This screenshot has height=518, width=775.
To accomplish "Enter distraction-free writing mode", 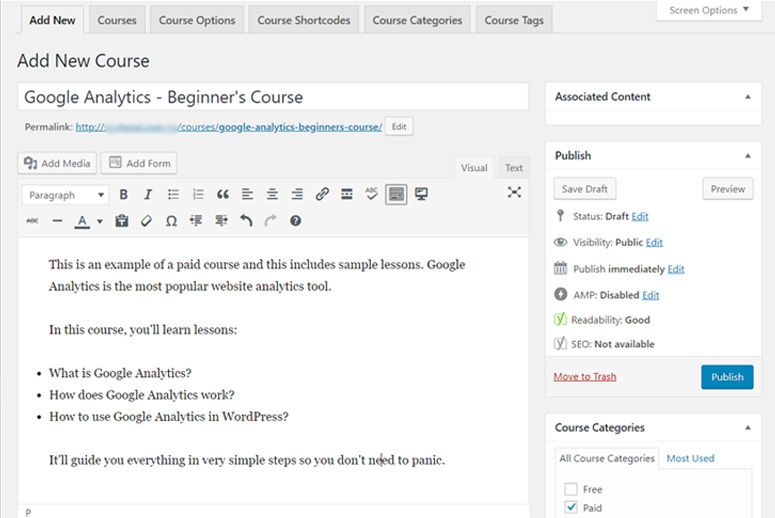I will [514, 192].
